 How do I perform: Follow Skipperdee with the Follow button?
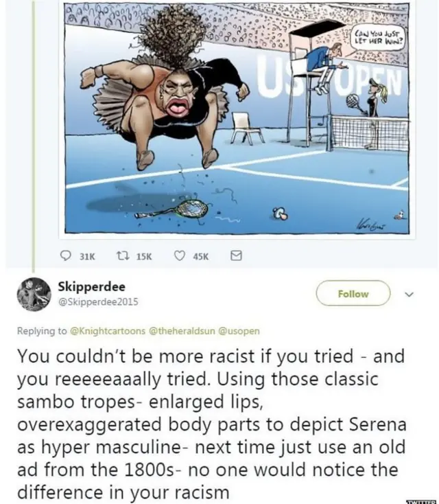point(353,293)
